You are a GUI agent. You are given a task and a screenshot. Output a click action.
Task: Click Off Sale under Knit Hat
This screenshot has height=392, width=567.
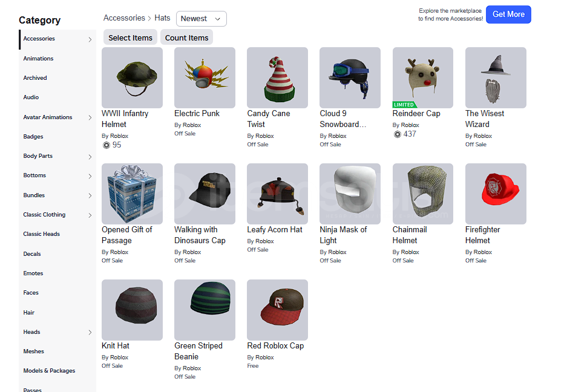tap(112, 366)
